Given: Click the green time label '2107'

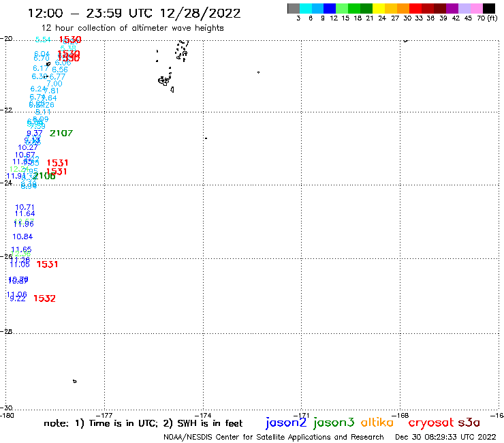Looking at the screenshot, I should 61,133.
